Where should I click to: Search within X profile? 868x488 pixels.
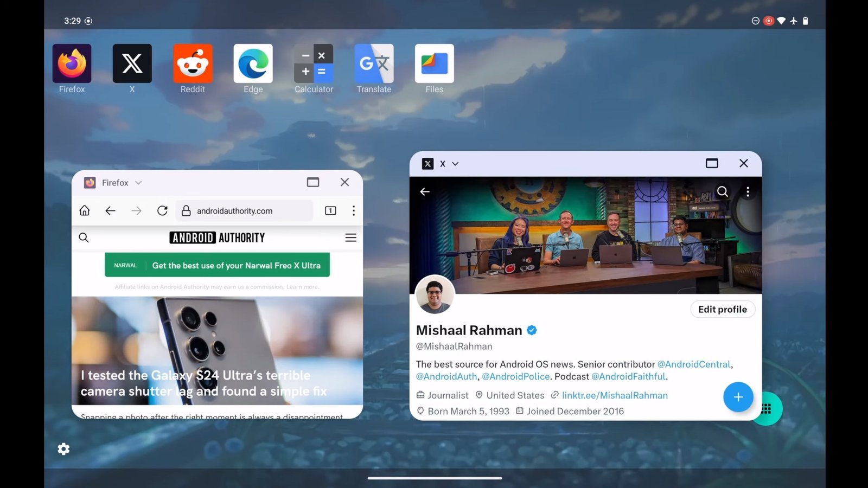click(x=723, y=191)
